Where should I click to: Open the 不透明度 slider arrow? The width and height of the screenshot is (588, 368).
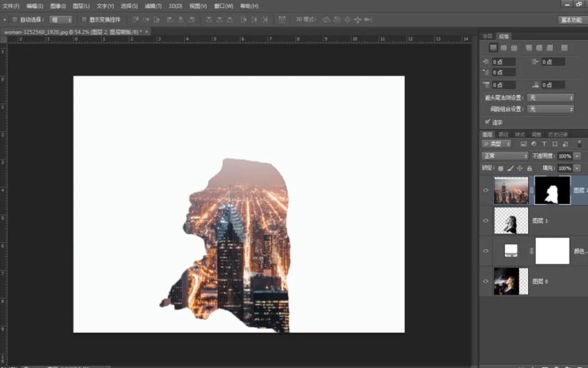point(578,156)
